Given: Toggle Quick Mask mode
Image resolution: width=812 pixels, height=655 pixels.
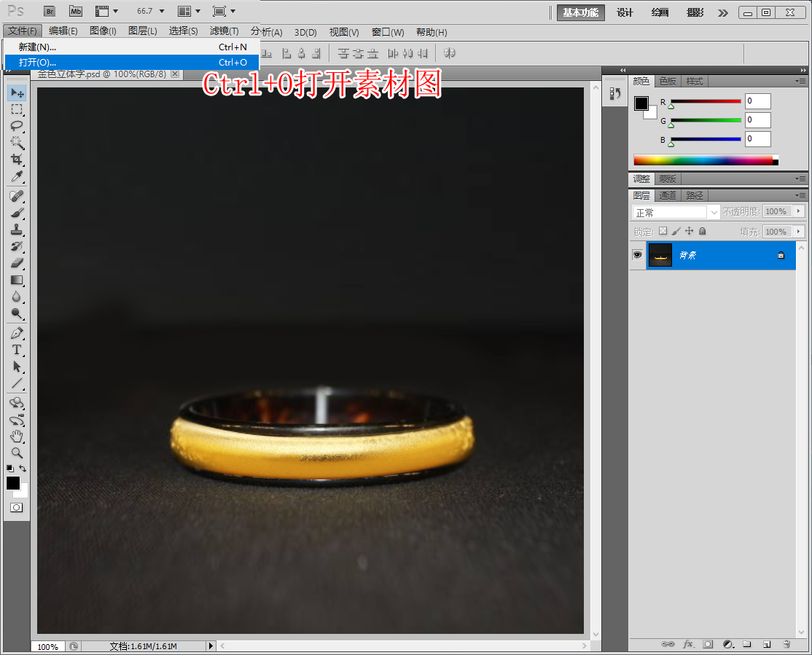Looking at the screenshot, I should coord(17,507).
